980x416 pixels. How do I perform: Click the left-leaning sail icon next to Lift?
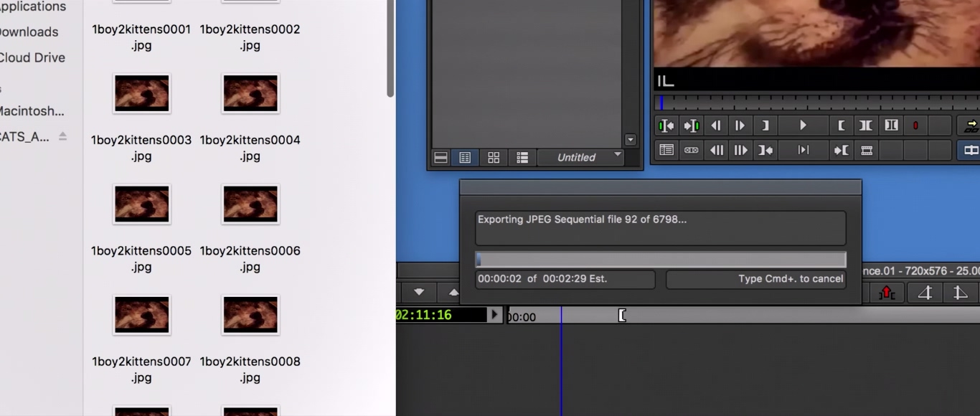(x=925, y=293)
